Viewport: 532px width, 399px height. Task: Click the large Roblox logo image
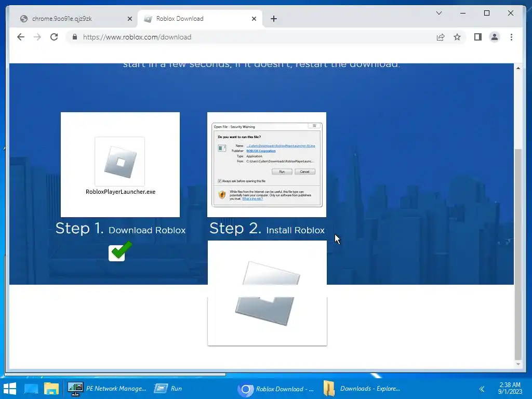267,293
